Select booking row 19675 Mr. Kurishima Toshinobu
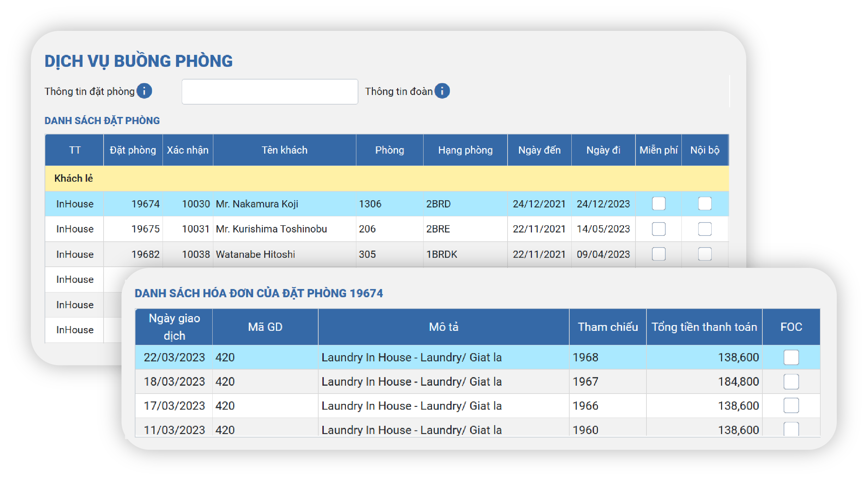 [x=271, y=229]
